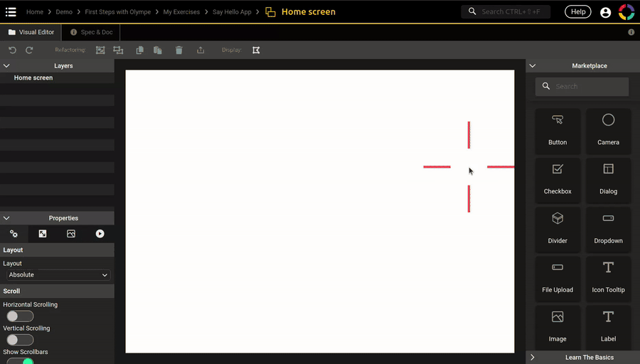The image size is (640, 364).
Task: Click the undo arrow in toolbar
Action: [x=12, y=50]
